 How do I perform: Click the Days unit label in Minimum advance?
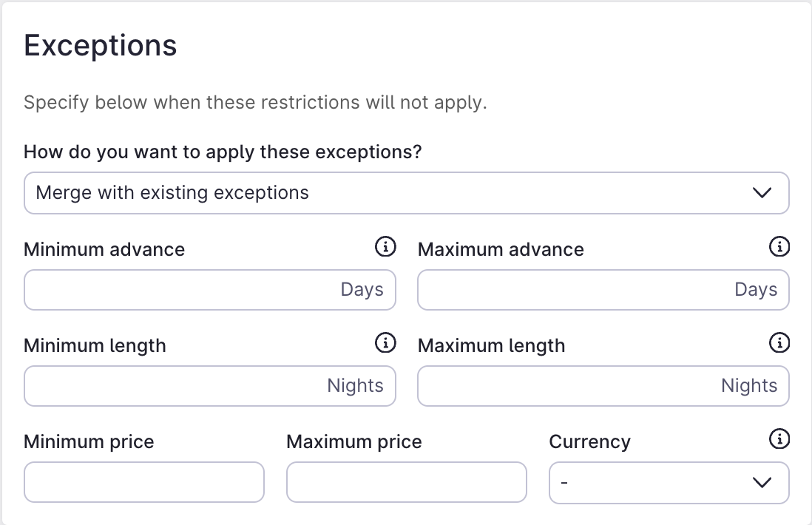click(x=362, y=290)
